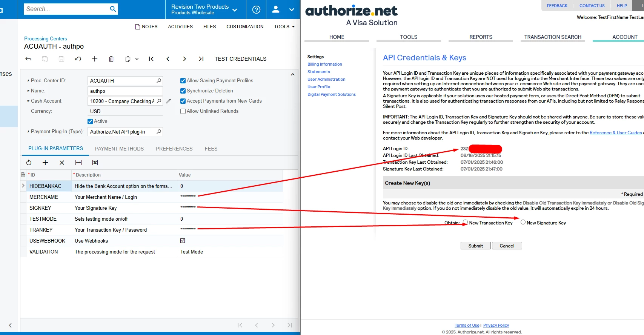Click the Test Credentials button
The image size is (644, 335).
(x=240, y=59)
